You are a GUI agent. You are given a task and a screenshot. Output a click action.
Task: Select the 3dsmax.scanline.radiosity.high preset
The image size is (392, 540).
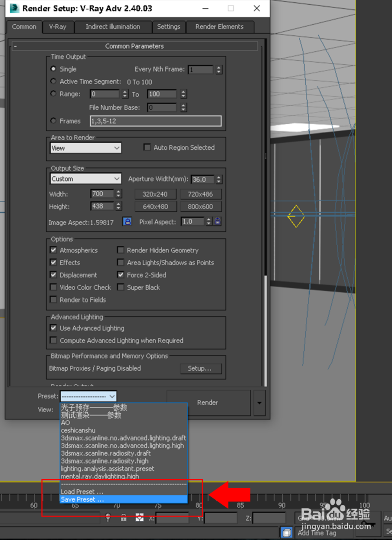124,461
